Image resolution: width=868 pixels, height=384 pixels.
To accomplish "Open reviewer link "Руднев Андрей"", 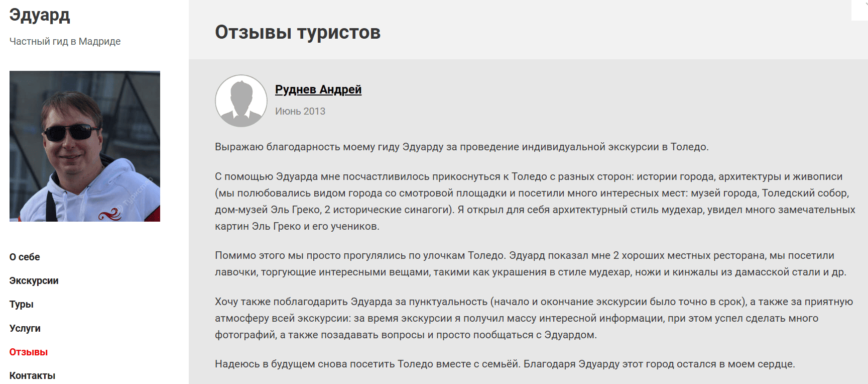I will click(x=318, y=89).
